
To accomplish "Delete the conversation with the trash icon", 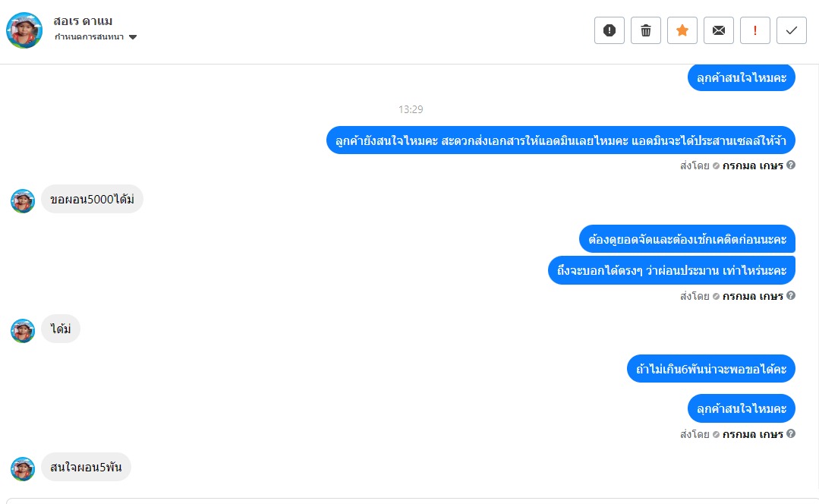I will [x=646, y=30].
